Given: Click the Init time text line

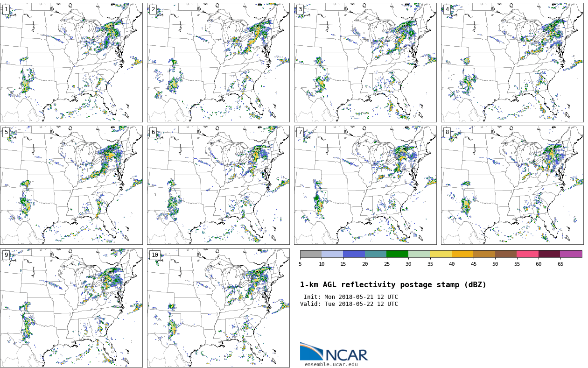Looking at the screenshot, I should [x=350, y=297].
